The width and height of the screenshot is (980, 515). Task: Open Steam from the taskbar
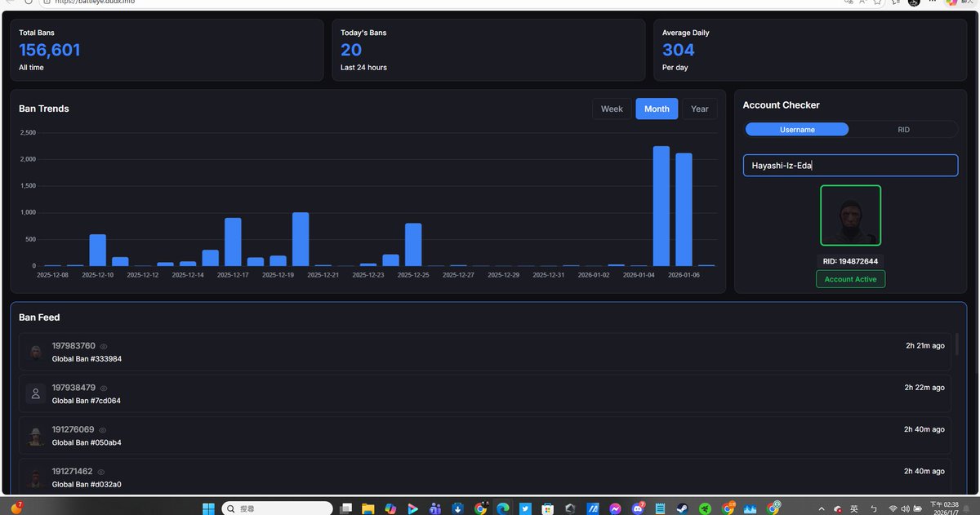click(x=683, y=508)
